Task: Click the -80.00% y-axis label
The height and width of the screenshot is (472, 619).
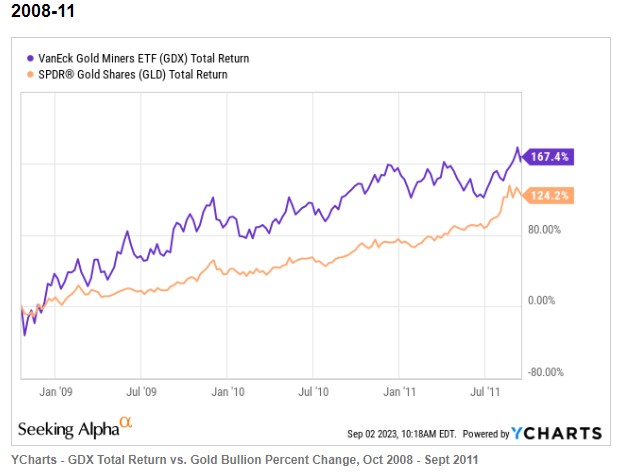Action: [546, 372]
